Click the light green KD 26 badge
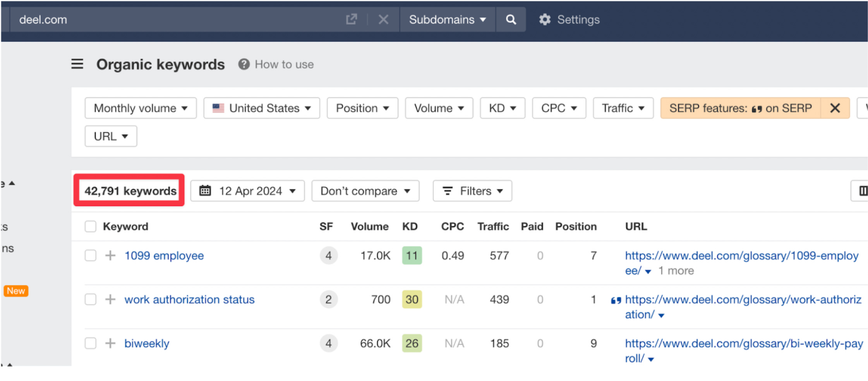The width and height of the screenshot is (868, 381). coord(412,343)
